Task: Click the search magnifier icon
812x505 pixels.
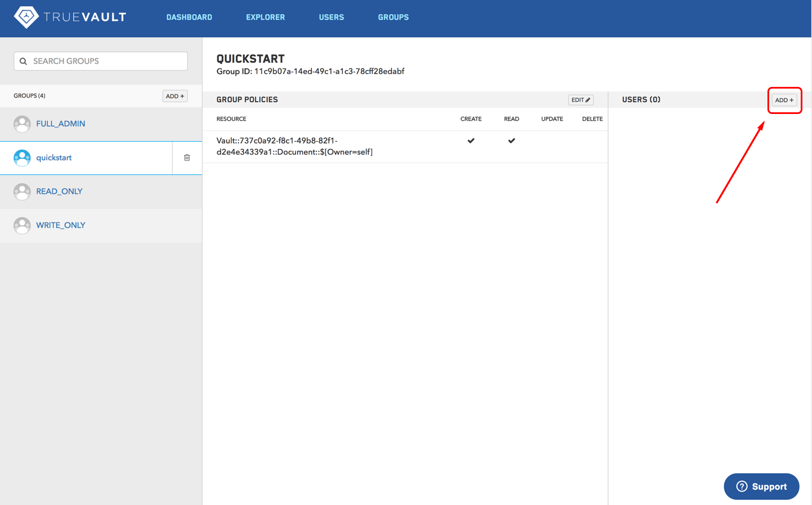Action: coord(23,61)
